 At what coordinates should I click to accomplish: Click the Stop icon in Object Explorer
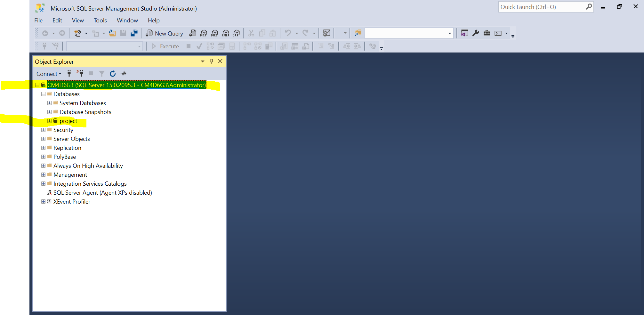click(91, 74)
